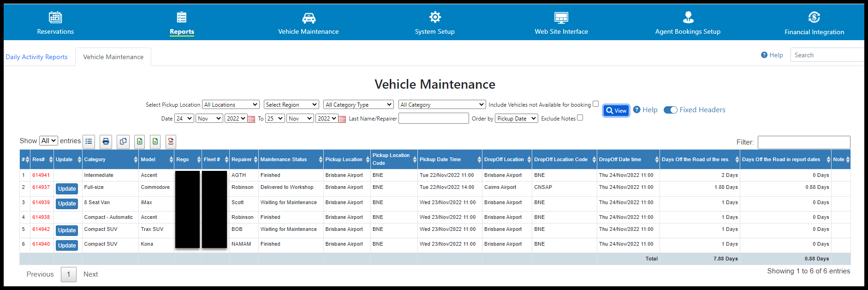
Task: Print the maintenance table
Action: point(106,142)
